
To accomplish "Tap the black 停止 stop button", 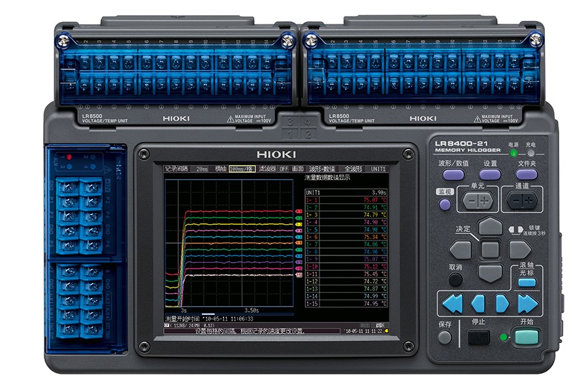I will click(x=478, y=338).
